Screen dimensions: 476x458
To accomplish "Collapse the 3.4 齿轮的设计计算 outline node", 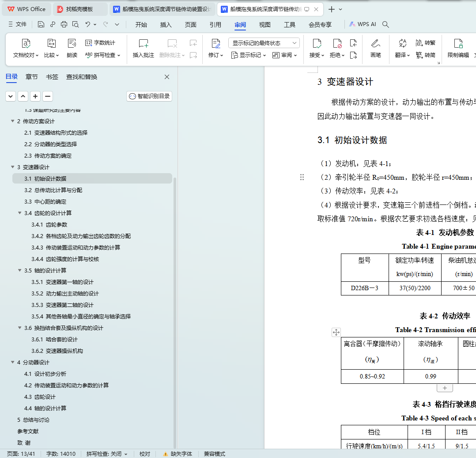I will click(20, 213).
